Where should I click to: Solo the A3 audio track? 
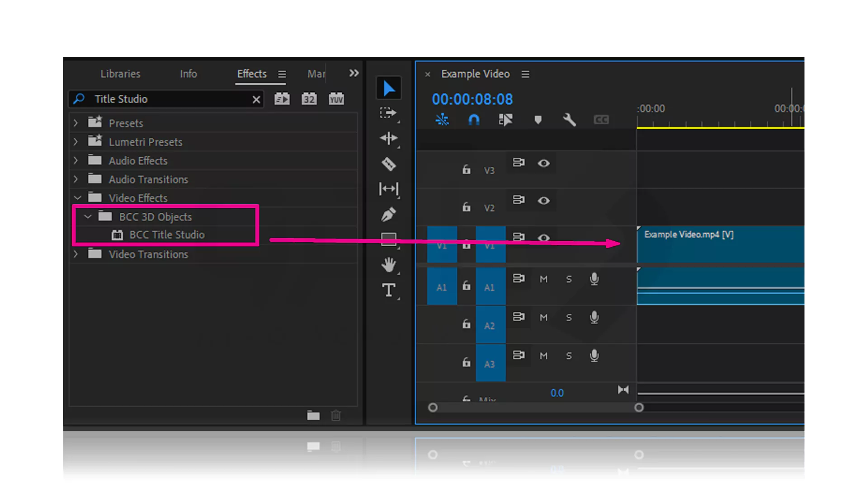pyautogui.click(x=569, y=356)
